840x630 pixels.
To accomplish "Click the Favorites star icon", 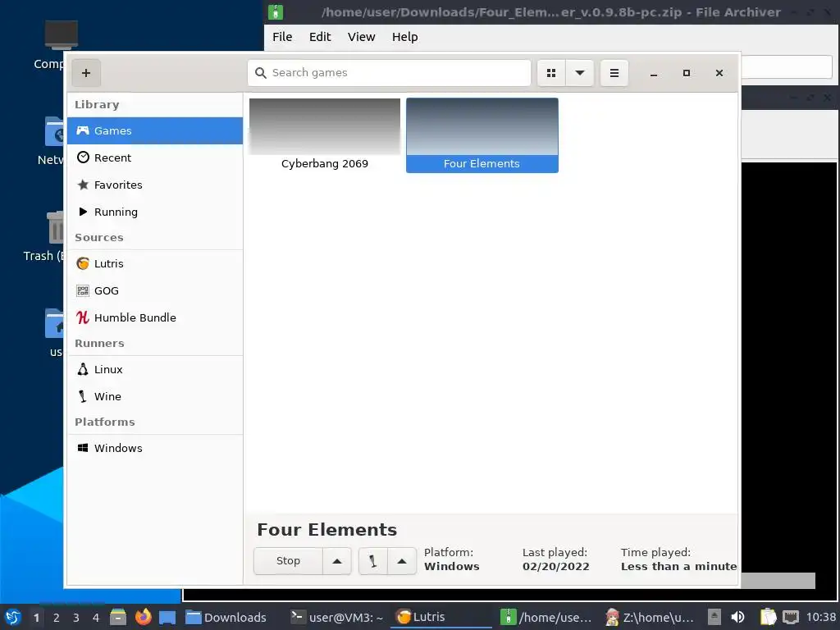I will click(83, 185).
